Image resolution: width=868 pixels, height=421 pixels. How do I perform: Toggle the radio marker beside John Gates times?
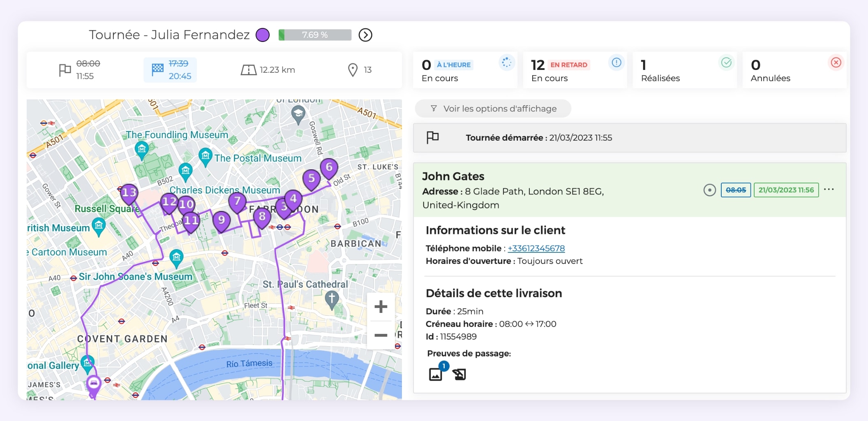pos(710,190)
